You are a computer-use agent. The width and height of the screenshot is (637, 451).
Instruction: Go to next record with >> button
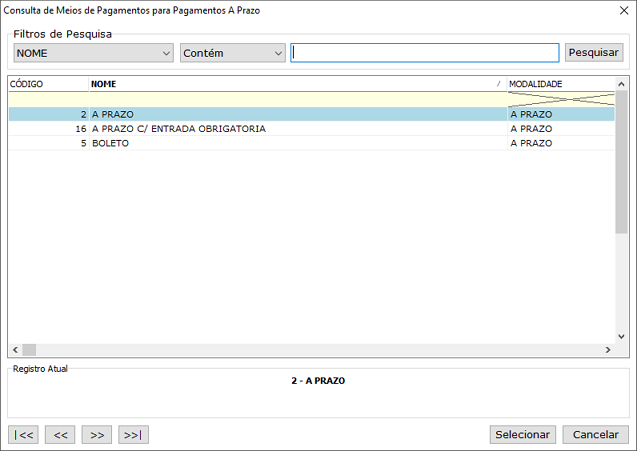97,434
